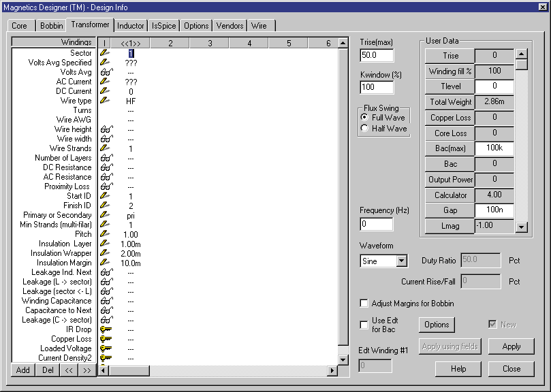Click the eyeglasses icon beside AC Current
The width and height of the screenshot is (551, 392).
106,81
